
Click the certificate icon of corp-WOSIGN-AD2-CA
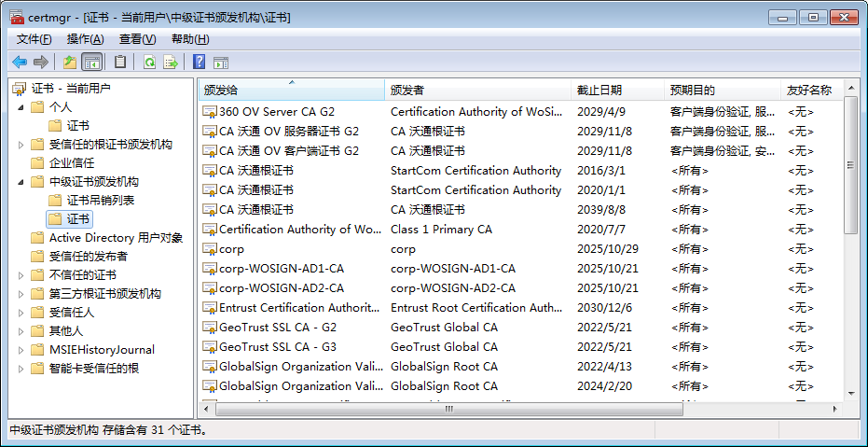[210, 288]
